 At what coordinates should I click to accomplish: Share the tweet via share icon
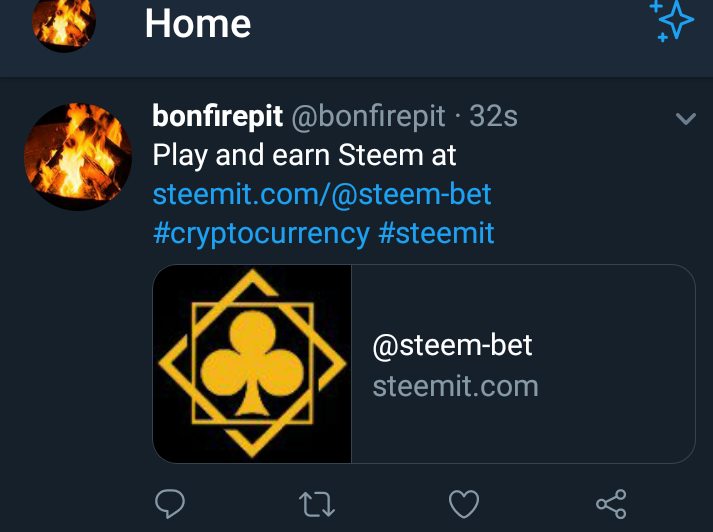(610, 504)
